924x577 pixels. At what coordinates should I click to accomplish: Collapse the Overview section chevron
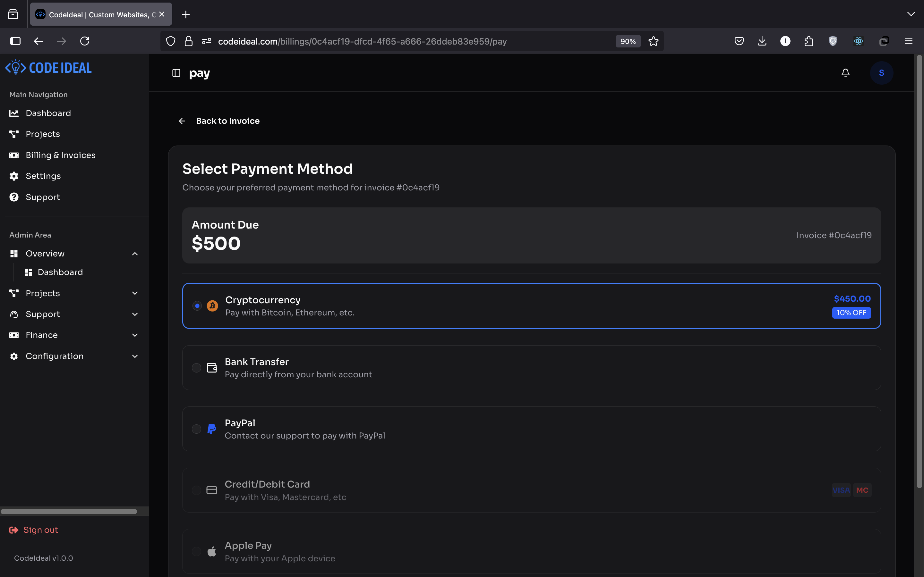coord(135,254)
